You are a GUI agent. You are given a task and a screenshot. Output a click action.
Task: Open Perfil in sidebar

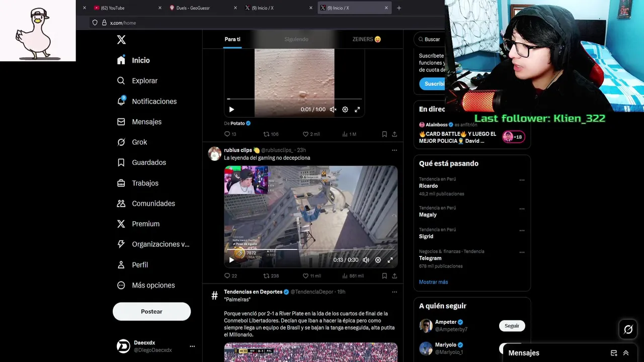(x=132, y=265)
